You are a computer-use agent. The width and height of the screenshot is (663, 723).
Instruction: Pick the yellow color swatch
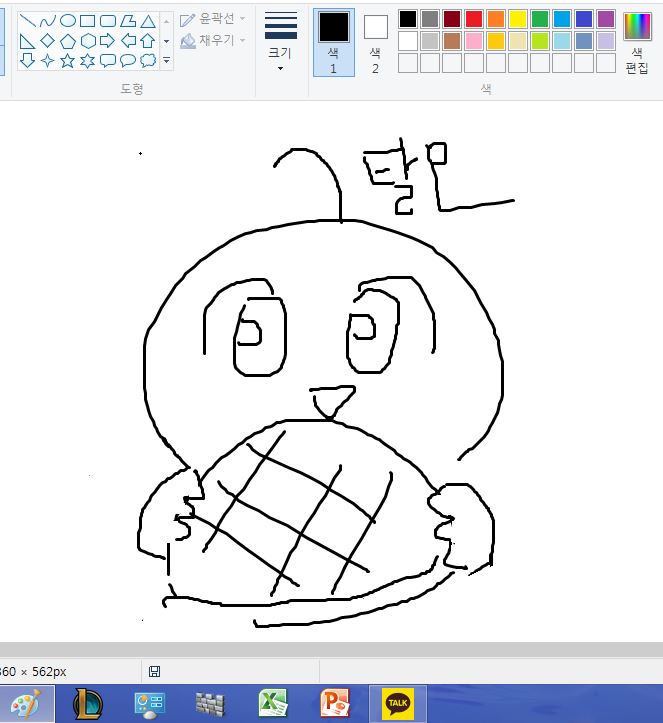(518, 19)
